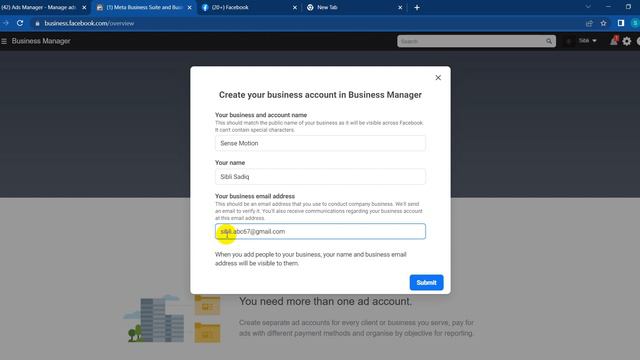Close the Ads Manager browser tab
This screenshot has width=640, height=360.
84,7
